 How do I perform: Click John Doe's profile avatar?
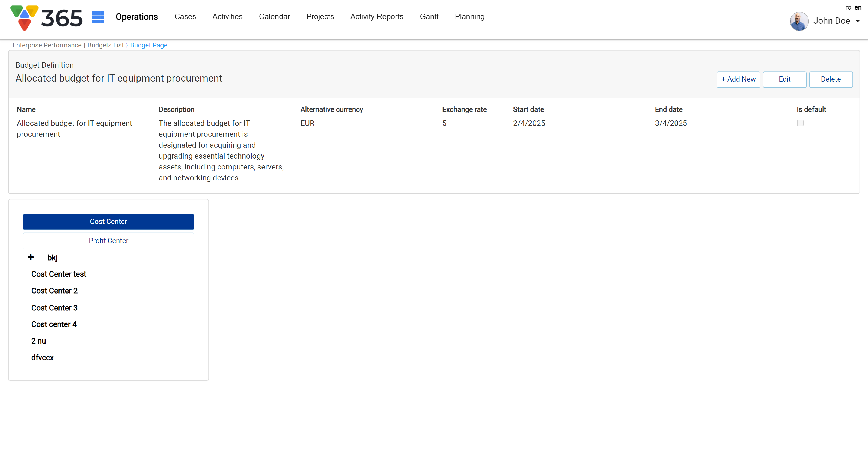pos(799,21)
